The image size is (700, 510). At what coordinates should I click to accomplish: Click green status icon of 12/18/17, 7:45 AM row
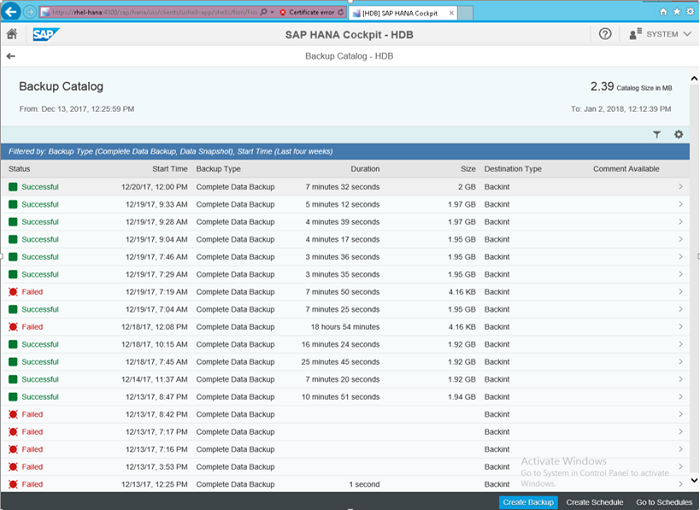pos(13,362)
